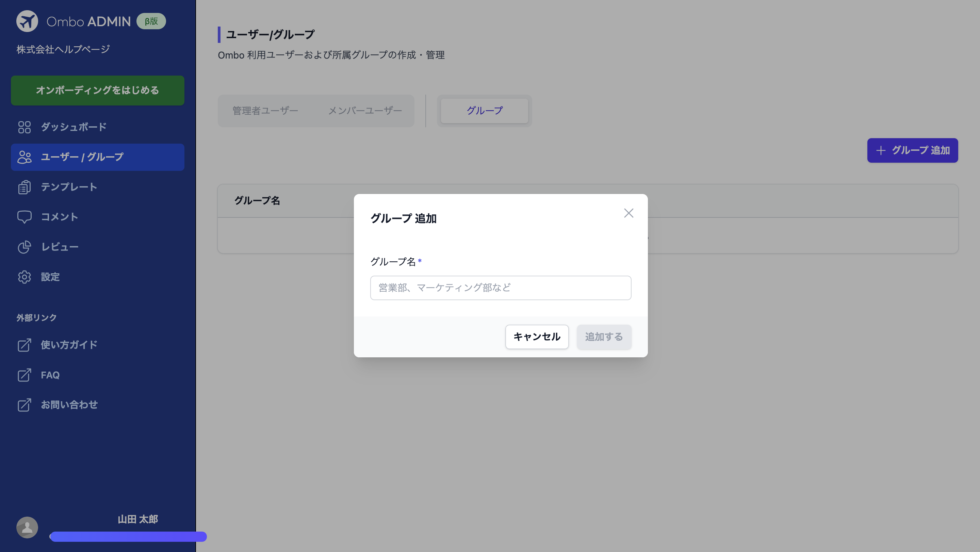
Task: Open テンプレート in the sidebar
Action: 97,187
